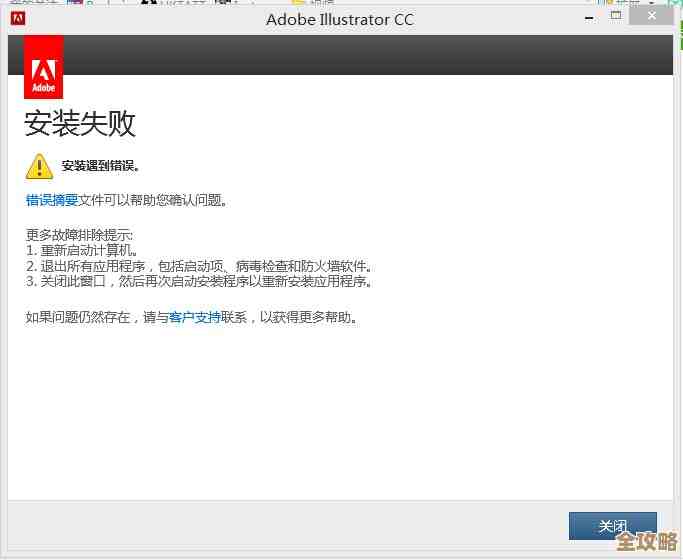Image resolution: width=683 pixels, height=560 pixels.
Task: Open the 客户支持 customer support link
Action: click(195, 317)
